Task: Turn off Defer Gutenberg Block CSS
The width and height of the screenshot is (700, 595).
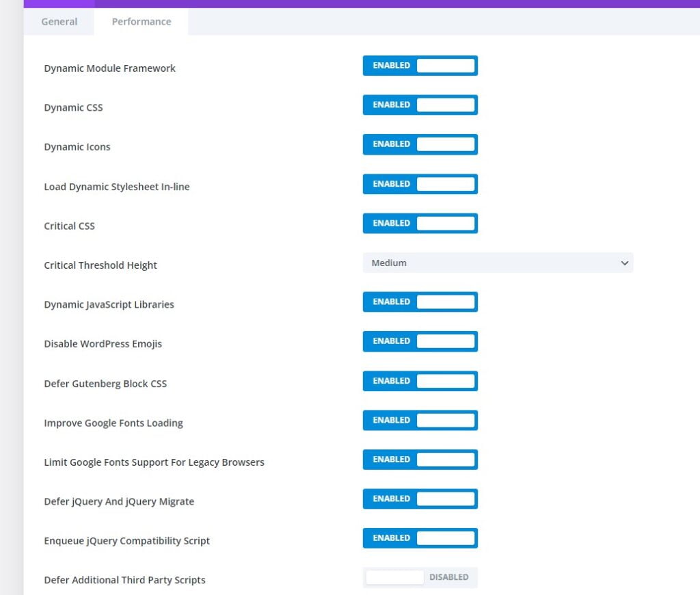Action: tap(420, 381)
